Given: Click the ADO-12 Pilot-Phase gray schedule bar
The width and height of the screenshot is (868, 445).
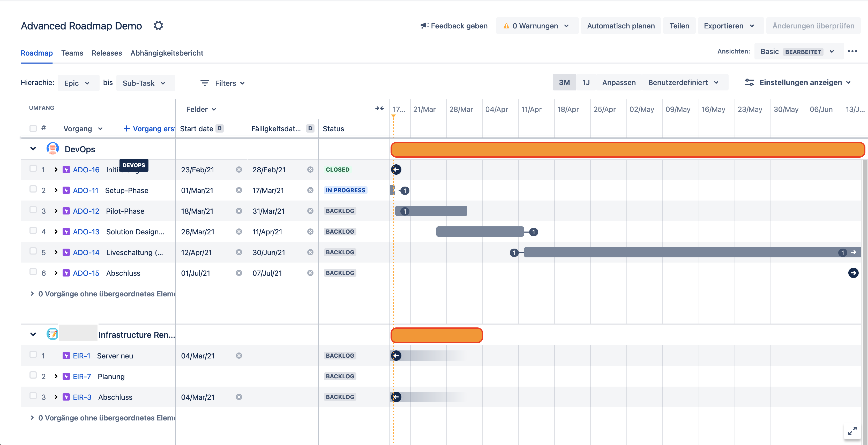Looking at the screenshot, I should pos(431,211).
